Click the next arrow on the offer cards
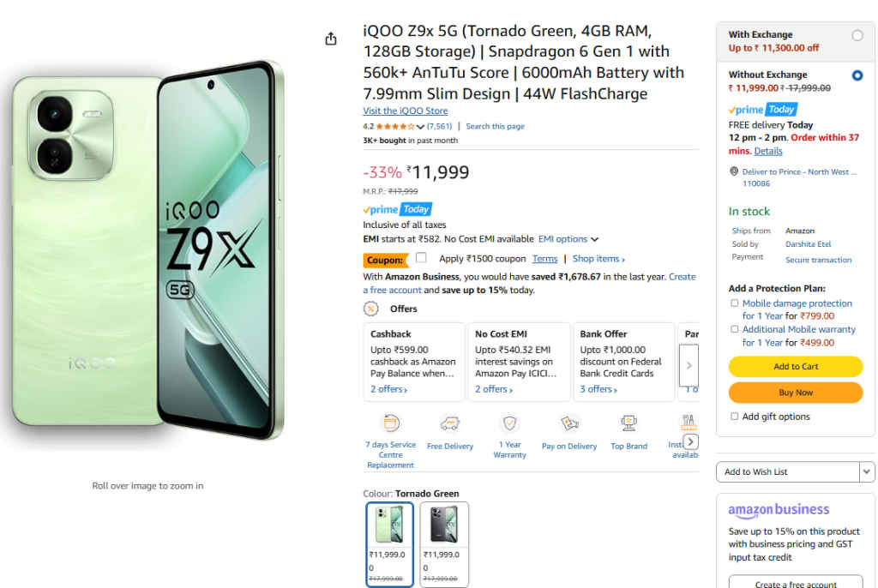This screenshot has height=588, width=878. point(689,364)
